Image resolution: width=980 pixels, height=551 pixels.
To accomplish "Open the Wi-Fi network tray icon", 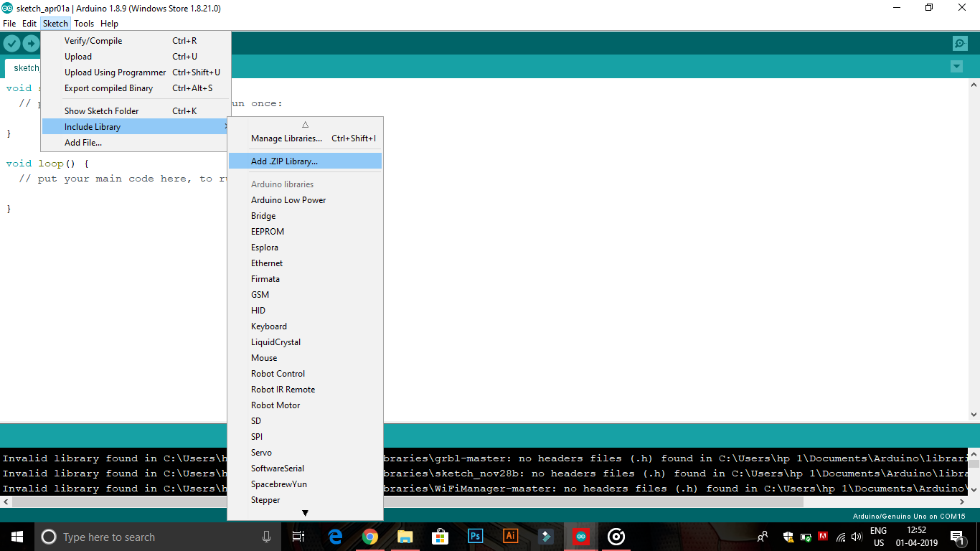I will pyautogui.click(x=841, y=536).
